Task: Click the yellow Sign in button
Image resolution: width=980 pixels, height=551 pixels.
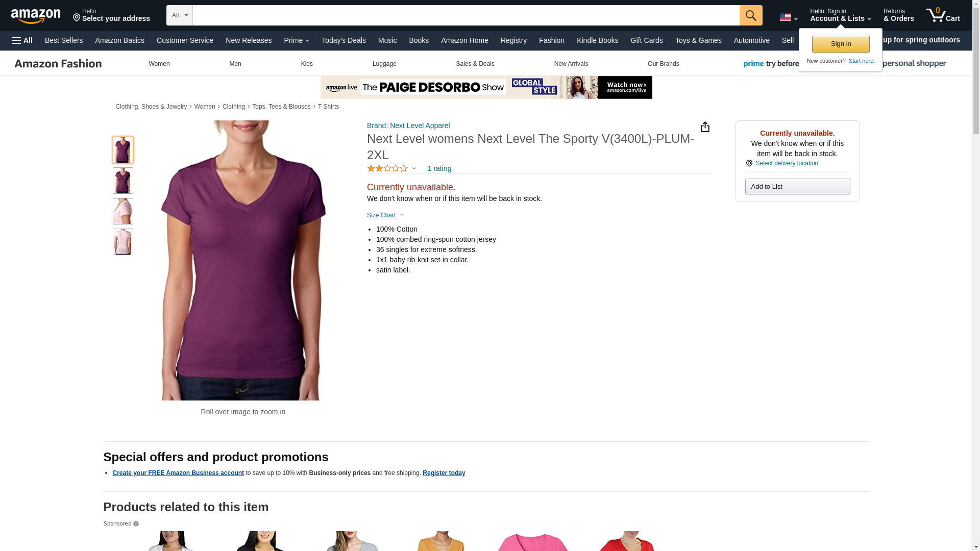Action: 841,44
